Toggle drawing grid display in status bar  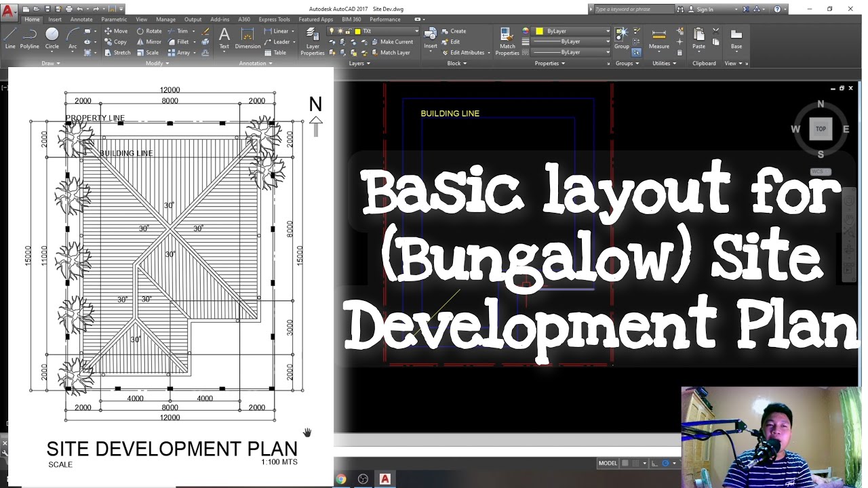[x=625, y=464]
